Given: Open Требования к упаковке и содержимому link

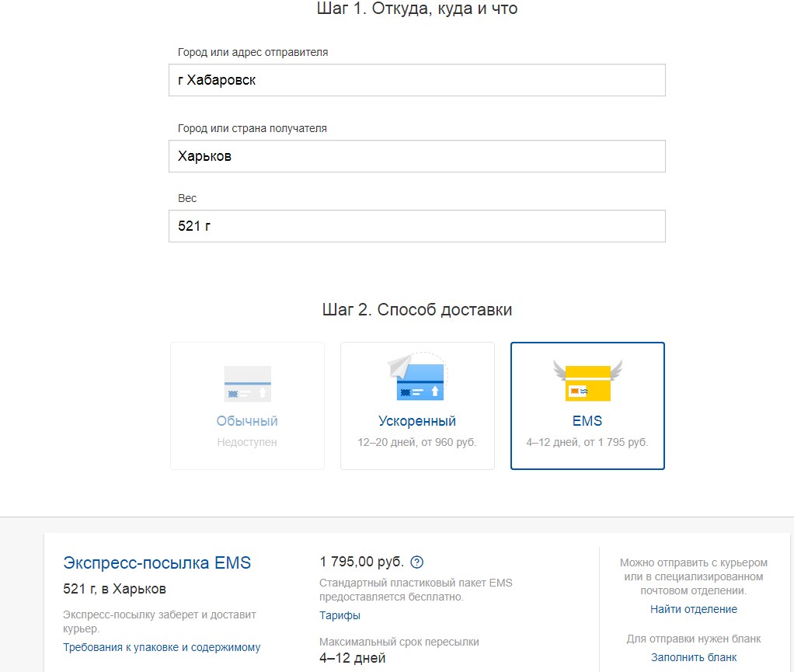Looking at the screenshot, I should click(x=162, y=647).
